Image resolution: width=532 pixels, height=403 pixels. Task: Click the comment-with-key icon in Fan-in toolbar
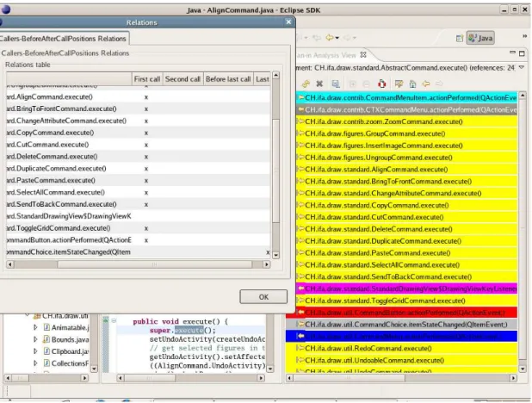(x=399, y=84)
